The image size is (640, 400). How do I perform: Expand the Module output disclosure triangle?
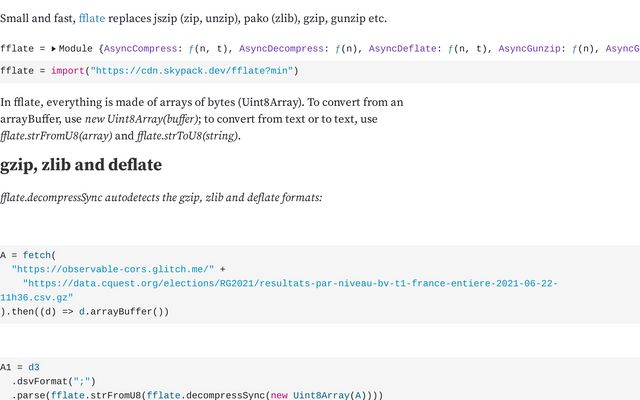tap(53, 49)
